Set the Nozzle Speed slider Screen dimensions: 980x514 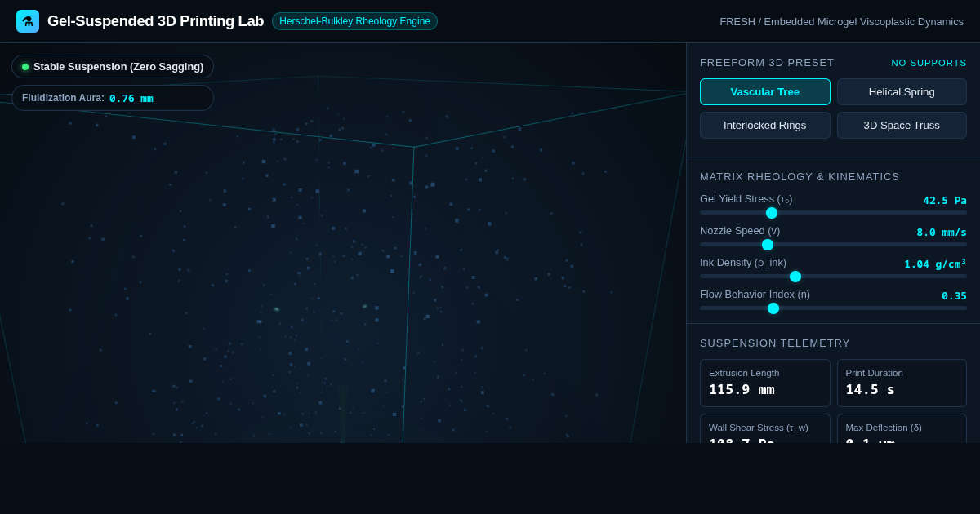(x=833, y=245)
